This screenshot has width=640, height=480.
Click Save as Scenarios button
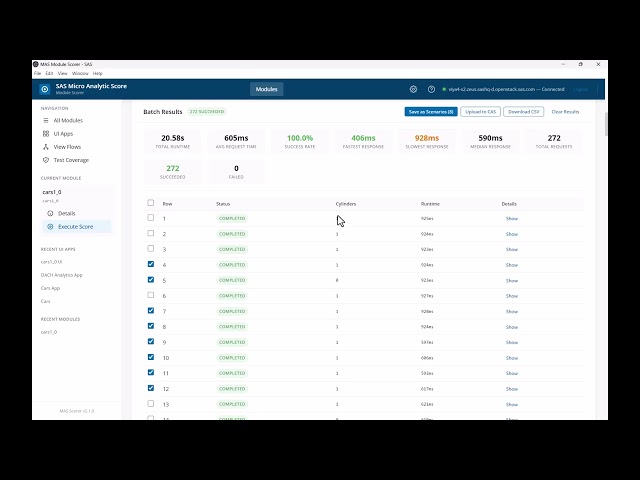(x=431, y=112)
